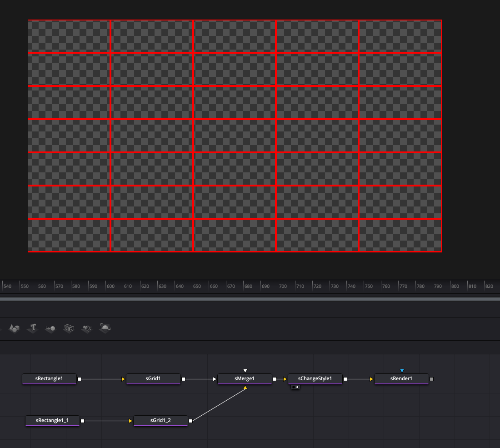Click the yellow input arrow on sGrid1
The width and height of the screenshot is (500, 448).
point(123,379)
